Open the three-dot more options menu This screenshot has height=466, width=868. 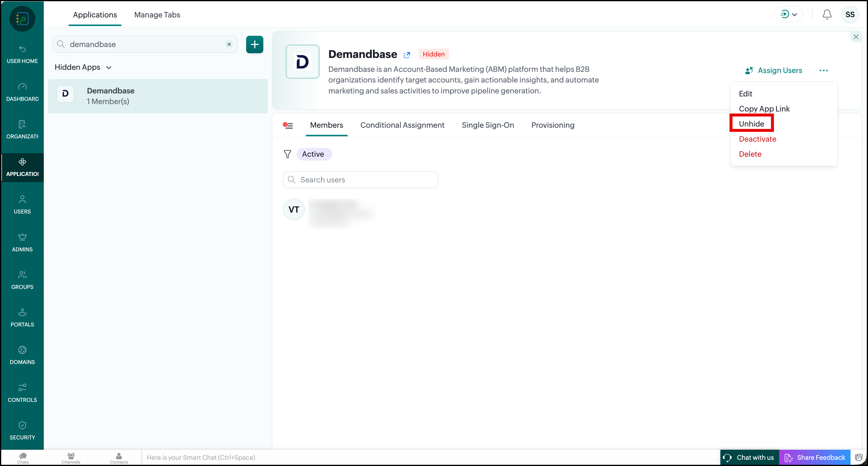(x=824, y=70)
